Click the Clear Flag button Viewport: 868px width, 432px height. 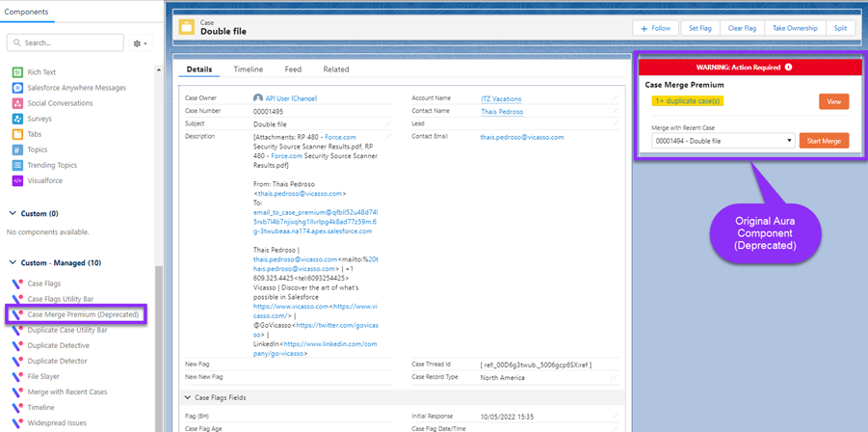pyautogui.click(x=742, y=28)
